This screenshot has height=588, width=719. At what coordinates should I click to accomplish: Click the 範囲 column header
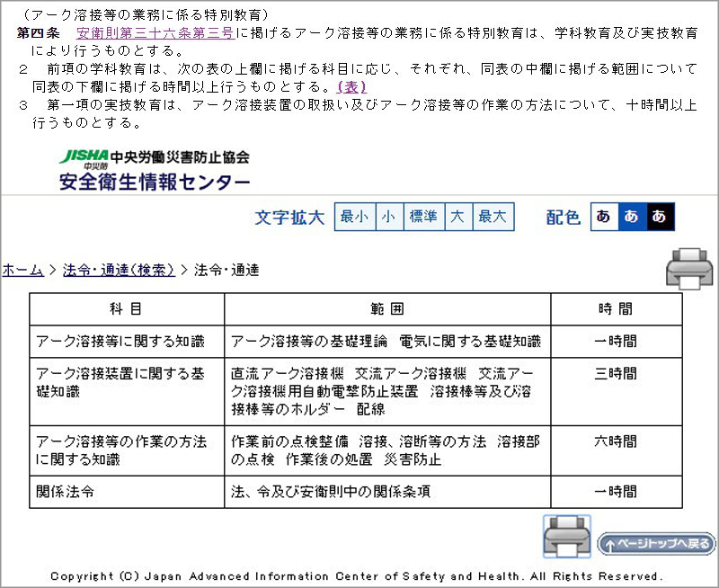click(x=387, y=309)
